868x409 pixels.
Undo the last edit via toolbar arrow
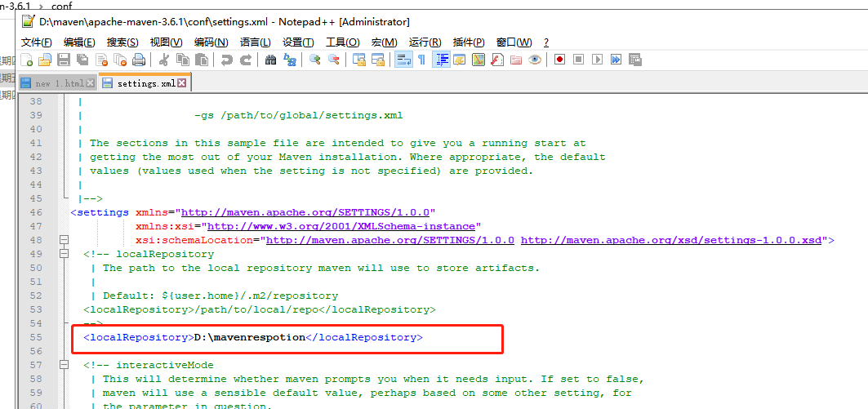[226, 60]
